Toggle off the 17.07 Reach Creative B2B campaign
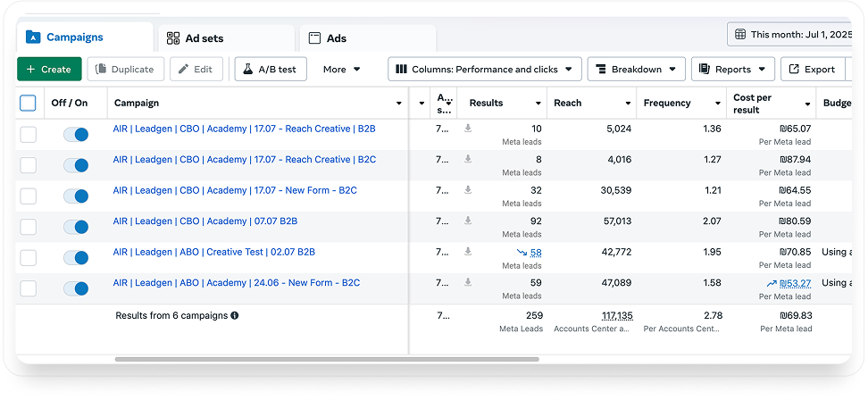Viewport: 868px width, 400px height. click(76, 134)
